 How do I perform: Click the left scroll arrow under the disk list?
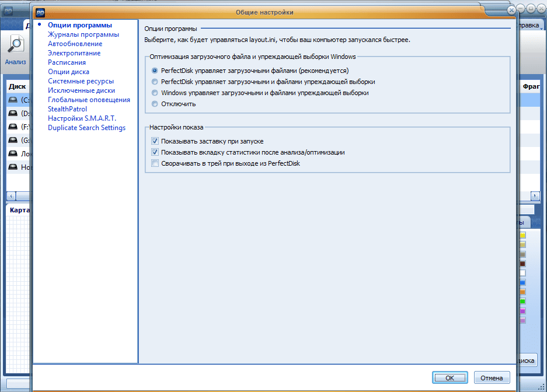pyautogui.click(x=11, y=196)
